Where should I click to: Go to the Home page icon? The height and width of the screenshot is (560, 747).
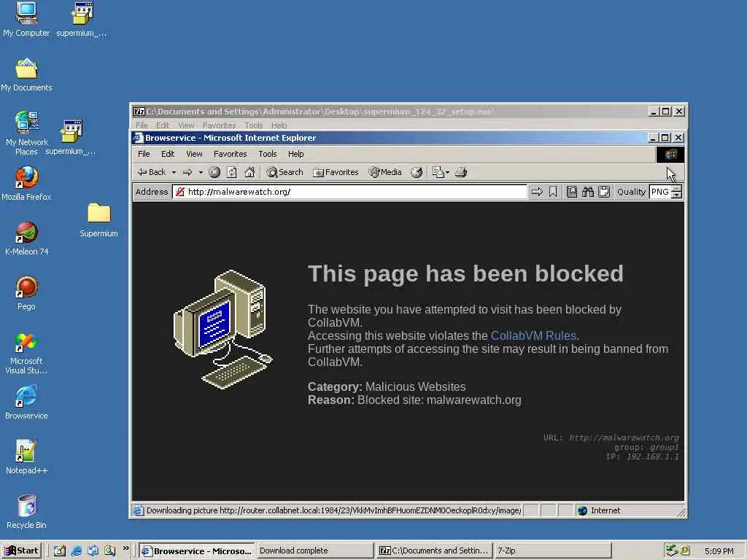(249, 172)
